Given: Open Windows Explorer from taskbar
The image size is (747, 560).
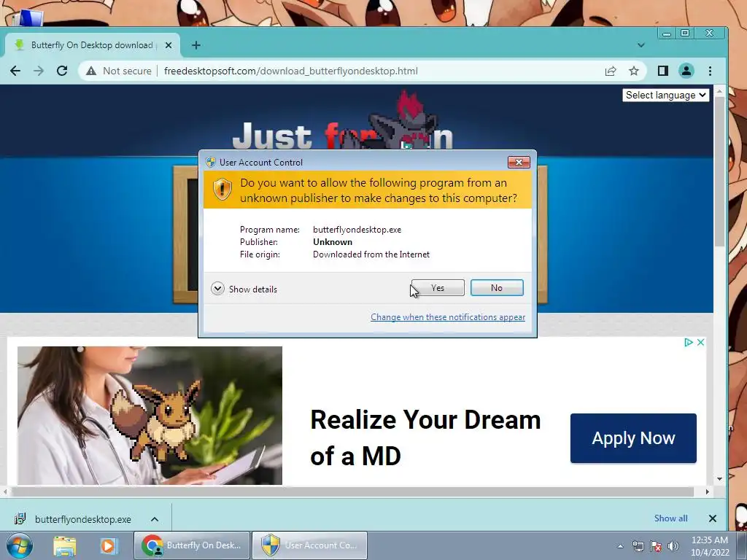Looking at the screenshot, I should click(65, 545).
